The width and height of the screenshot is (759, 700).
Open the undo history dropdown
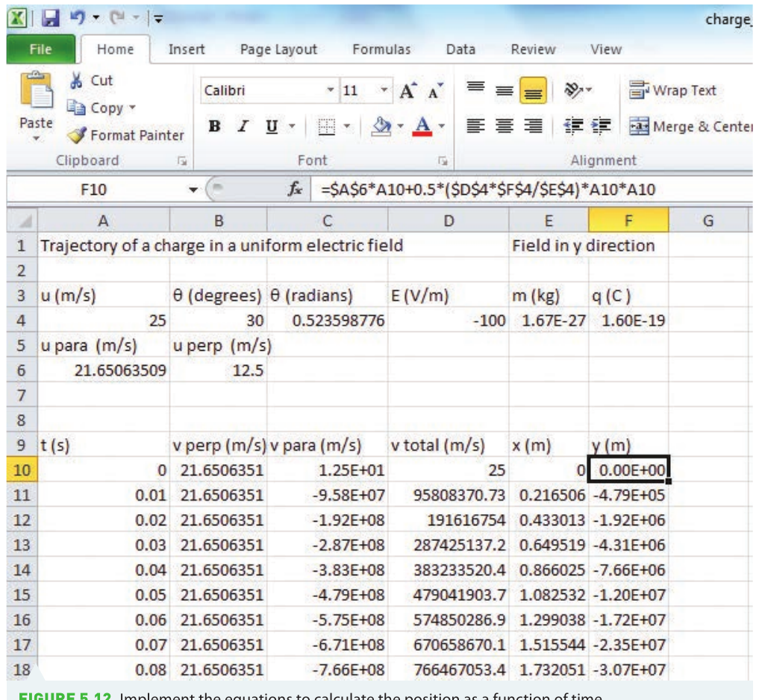96,19
